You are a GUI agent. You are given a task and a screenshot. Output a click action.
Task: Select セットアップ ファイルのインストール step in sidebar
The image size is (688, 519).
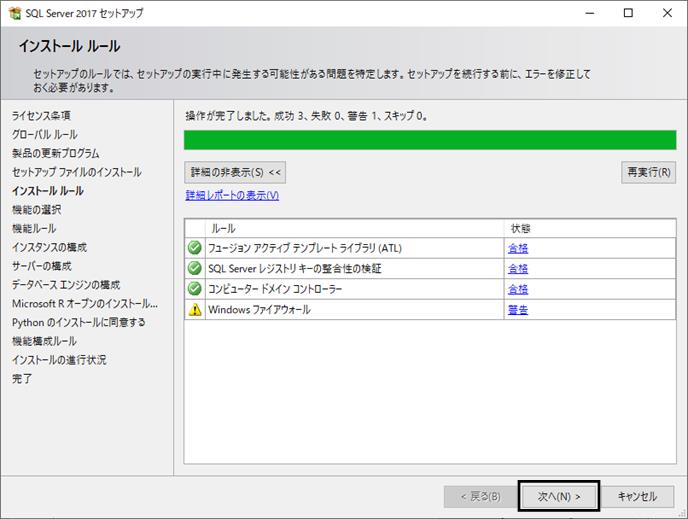click(77, 172)
